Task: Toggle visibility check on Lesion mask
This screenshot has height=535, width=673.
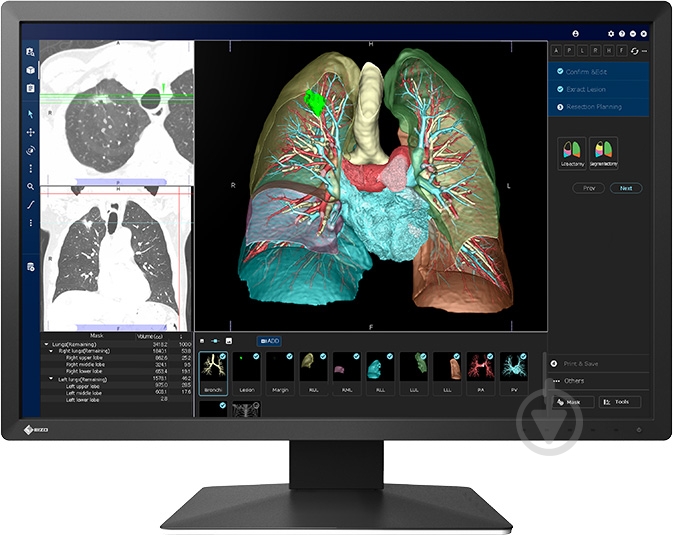Action: point(256,356)
